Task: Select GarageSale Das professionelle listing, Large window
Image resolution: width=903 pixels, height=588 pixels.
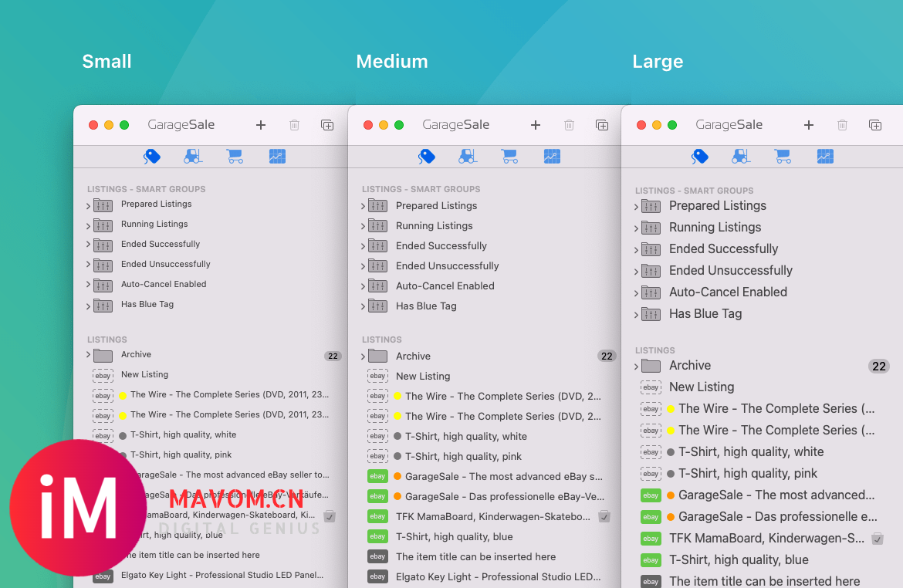Action: click(777, 516)
